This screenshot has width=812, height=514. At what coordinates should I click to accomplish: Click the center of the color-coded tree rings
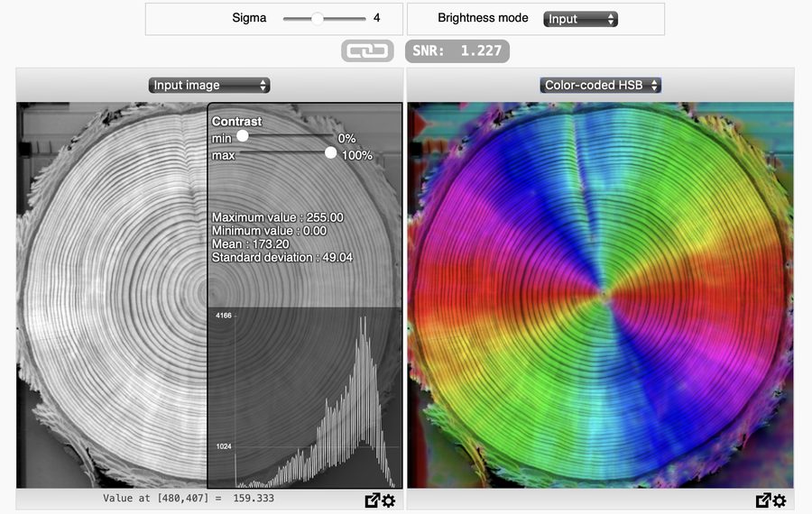pos(604,293)
